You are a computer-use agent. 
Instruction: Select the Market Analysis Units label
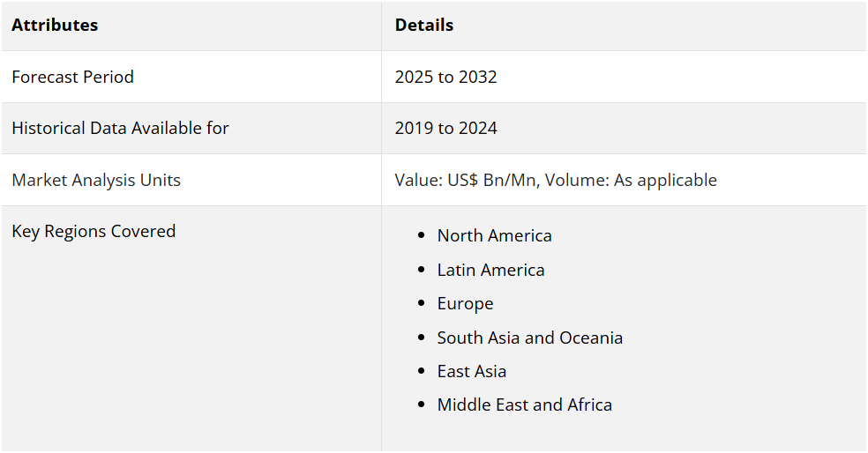[x=96, y=181]
